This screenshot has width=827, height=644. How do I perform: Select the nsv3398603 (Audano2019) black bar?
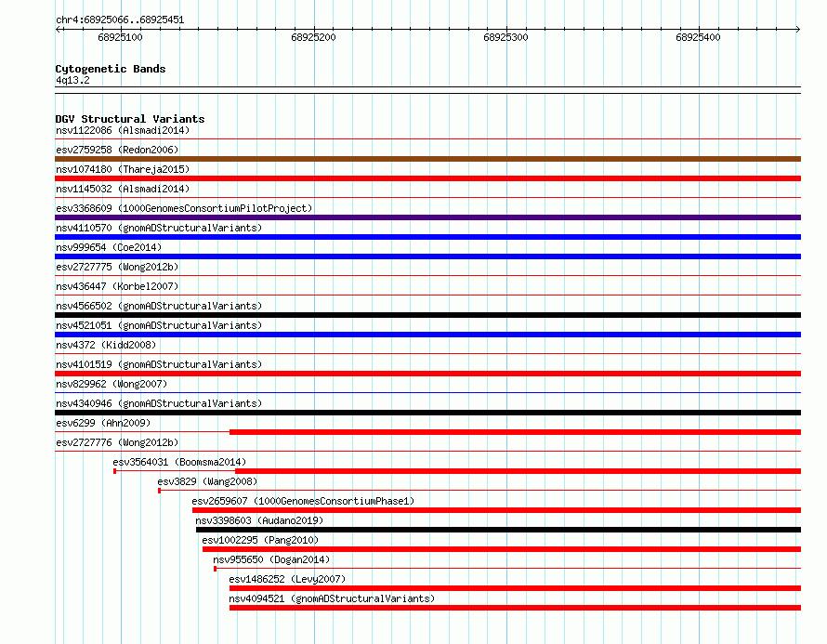498,530
